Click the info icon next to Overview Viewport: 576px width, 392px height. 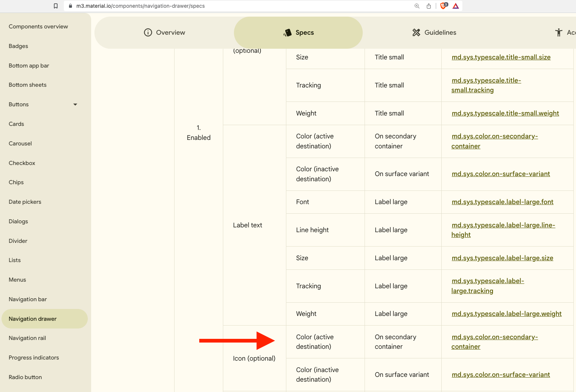click(x=148, y=32)
